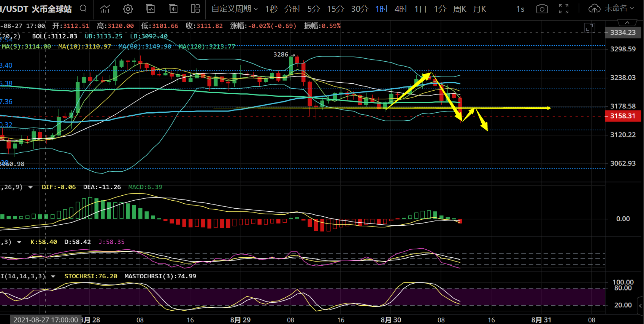Click the overlay windows icon
The image size is (644, 324).
(x=173, y=9)
